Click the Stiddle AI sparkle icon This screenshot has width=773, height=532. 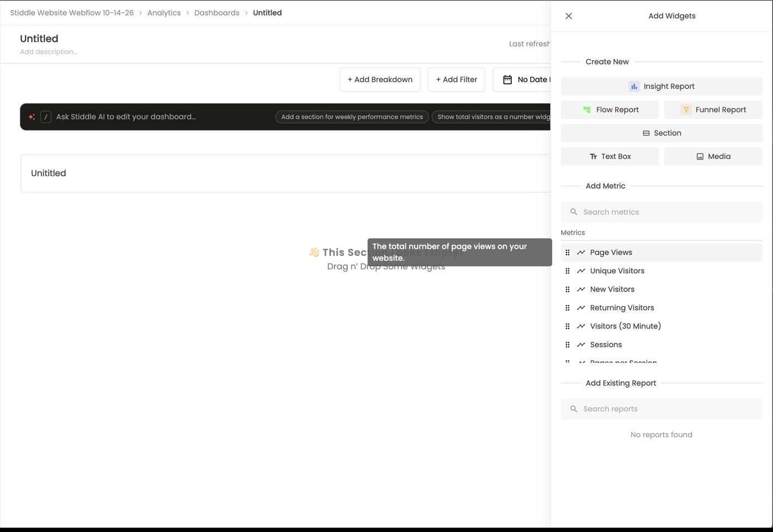coord(31,117)
